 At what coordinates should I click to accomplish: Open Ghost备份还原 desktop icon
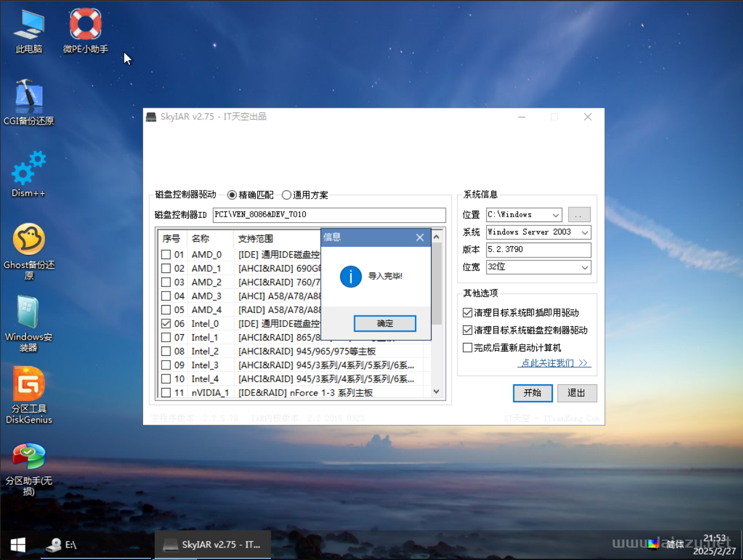pos(28,252)
